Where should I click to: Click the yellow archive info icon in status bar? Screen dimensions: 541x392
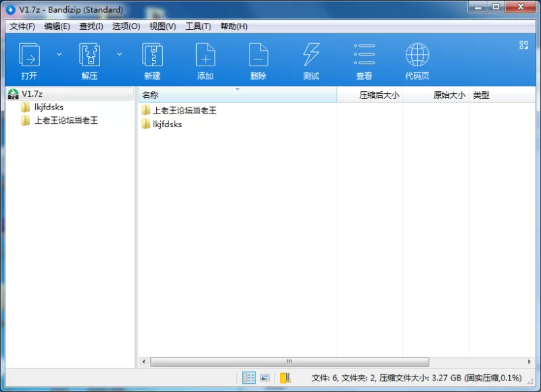coord(285,378)
